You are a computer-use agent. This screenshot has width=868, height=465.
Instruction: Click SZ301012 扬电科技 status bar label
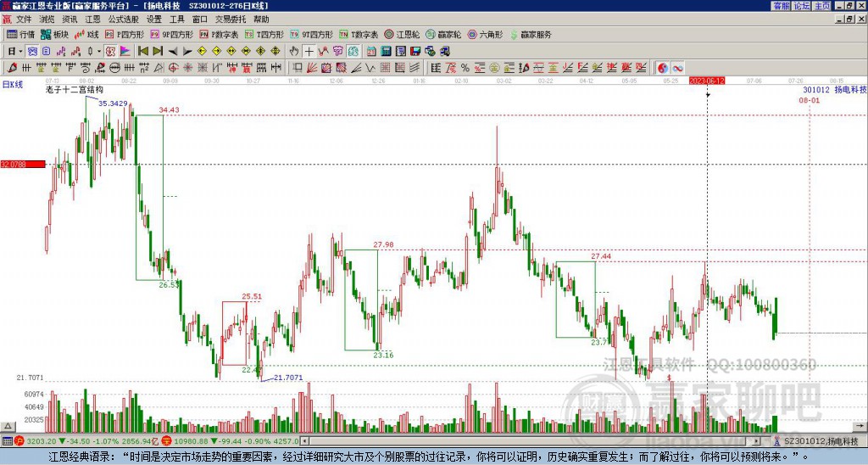[x=820, y=441]
